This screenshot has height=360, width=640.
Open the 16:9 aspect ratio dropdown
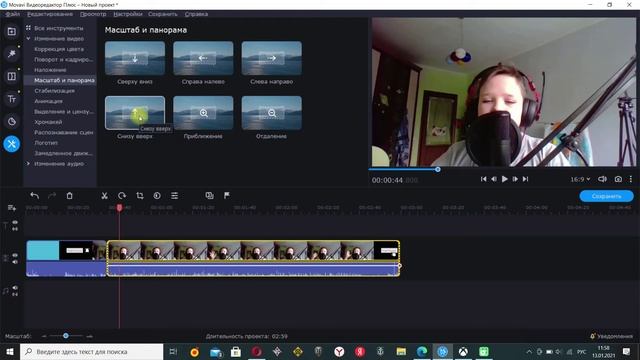tap(580, 179)
